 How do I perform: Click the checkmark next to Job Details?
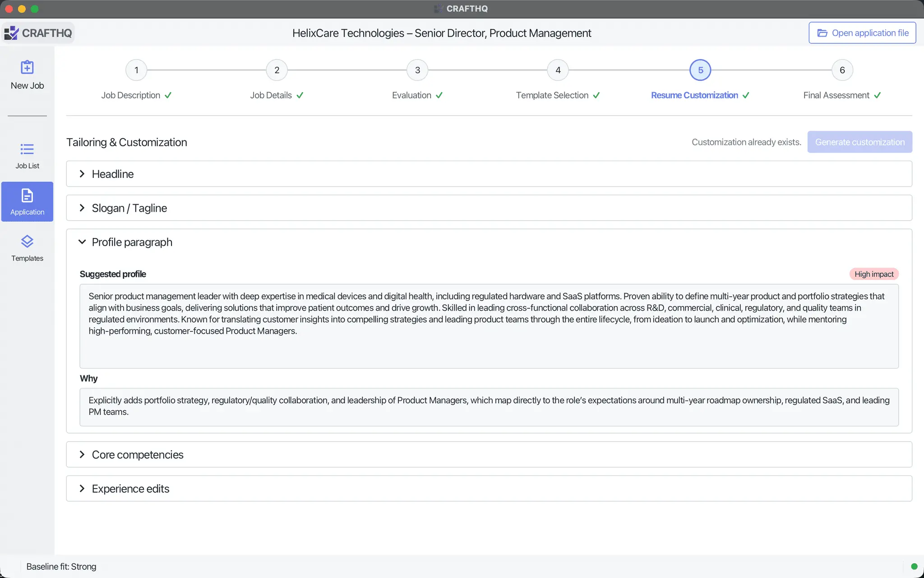point(300,95)
